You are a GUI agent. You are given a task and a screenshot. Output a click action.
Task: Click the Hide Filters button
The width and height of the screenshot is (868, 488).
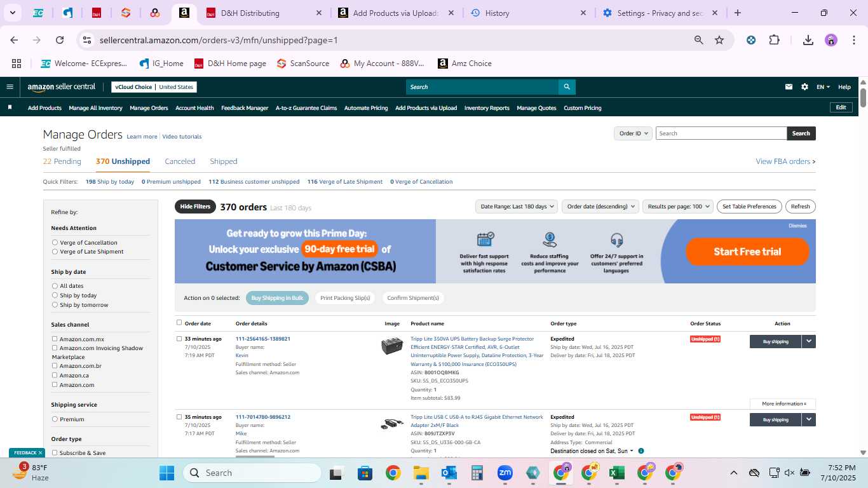[x=195, y=207]
